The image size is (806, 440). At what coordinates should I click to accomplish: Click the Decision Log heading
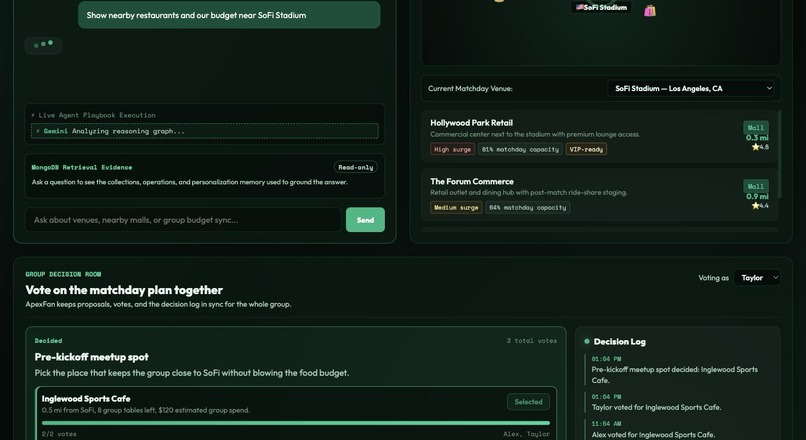pos(619,342)
